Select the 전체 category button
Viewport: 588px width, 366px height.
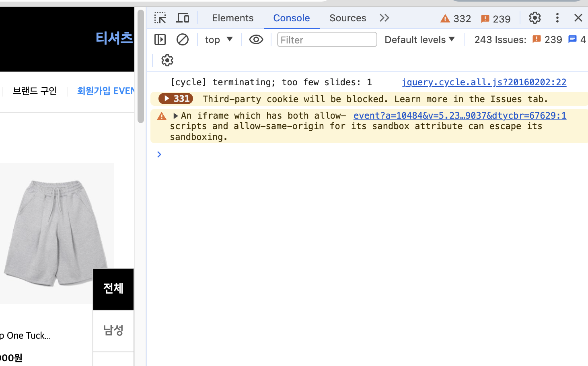click(113, 289)
